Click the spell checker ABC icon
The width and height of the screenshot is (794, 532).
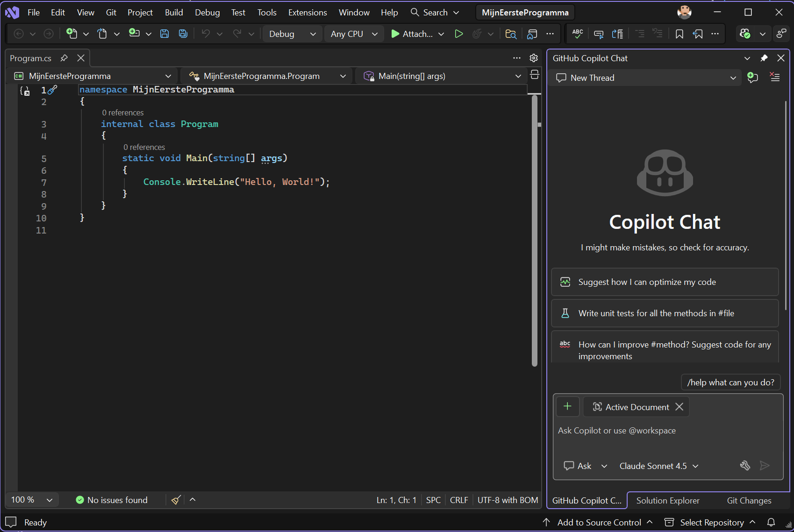click(x=578, y=34)
